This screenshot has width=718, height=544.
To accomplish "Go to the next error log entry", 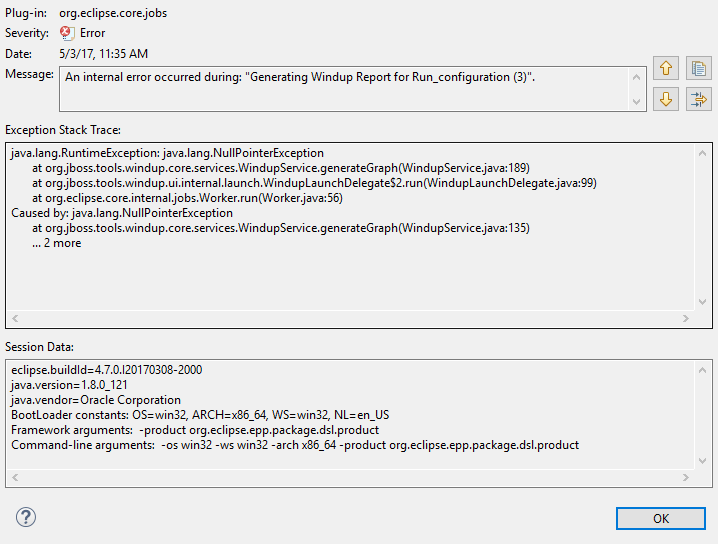I will [x=666, y=99].
